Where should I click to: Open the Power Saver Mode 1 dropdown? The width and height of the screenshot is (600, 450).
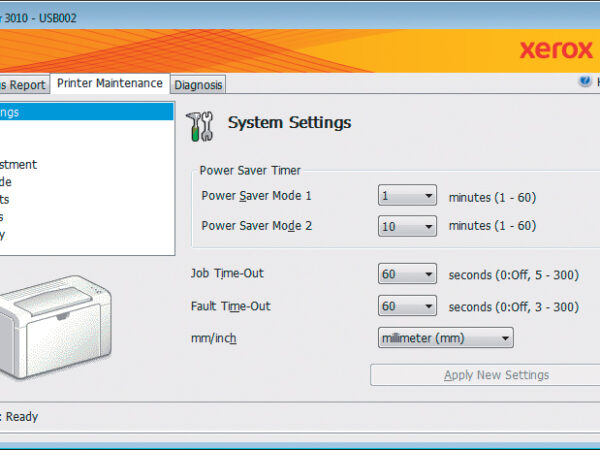coord(407,197)
